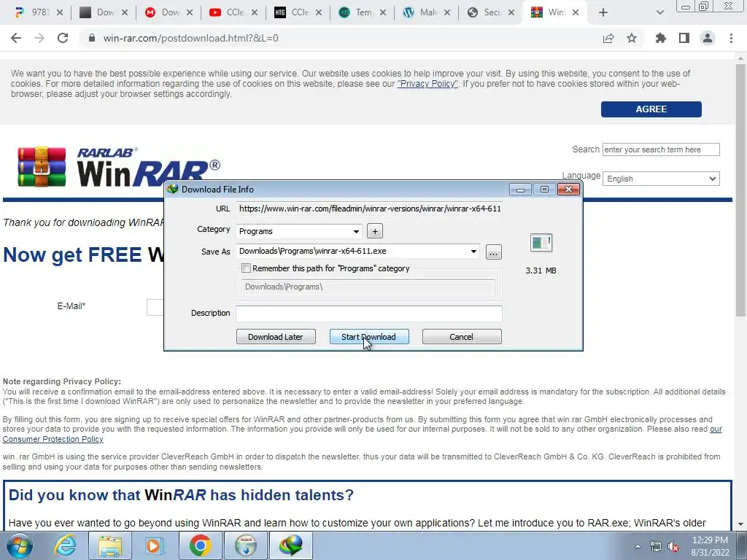Click the scrollbar down arrow
The width and height of the screenshot is (747, 560).
tap(740, 524)
